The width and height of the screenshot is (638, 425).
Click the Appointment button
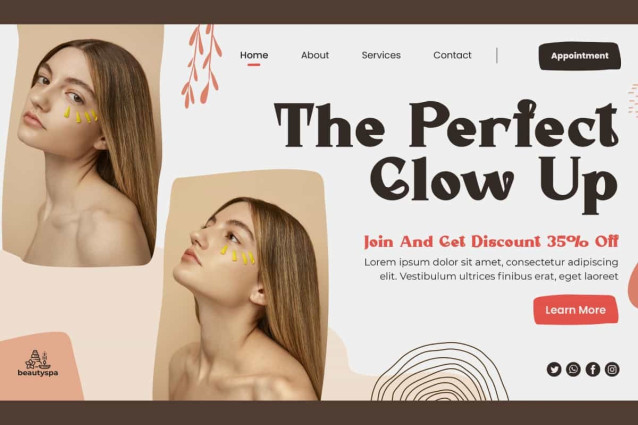click(579, 56)
